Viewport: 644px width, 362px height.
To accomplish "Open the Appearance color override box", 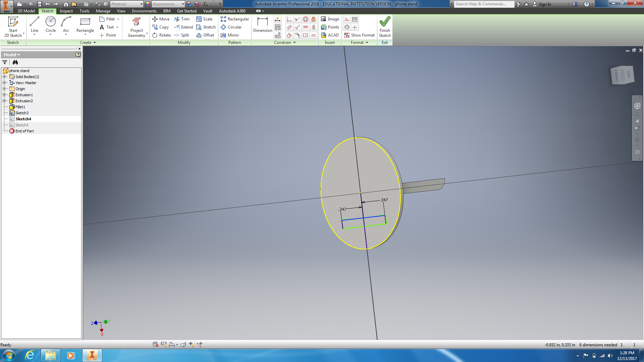I will point(167,4).
